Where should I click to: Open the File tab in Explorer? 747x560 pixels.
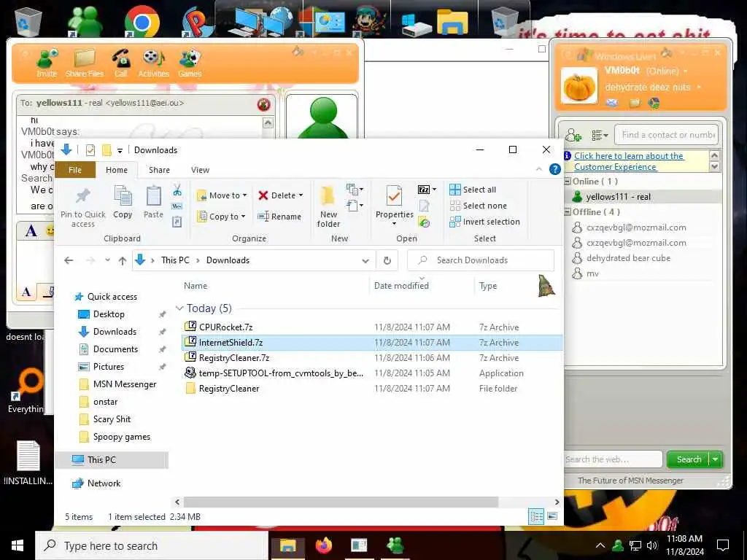pyautogui.click(x=75, y=170)
